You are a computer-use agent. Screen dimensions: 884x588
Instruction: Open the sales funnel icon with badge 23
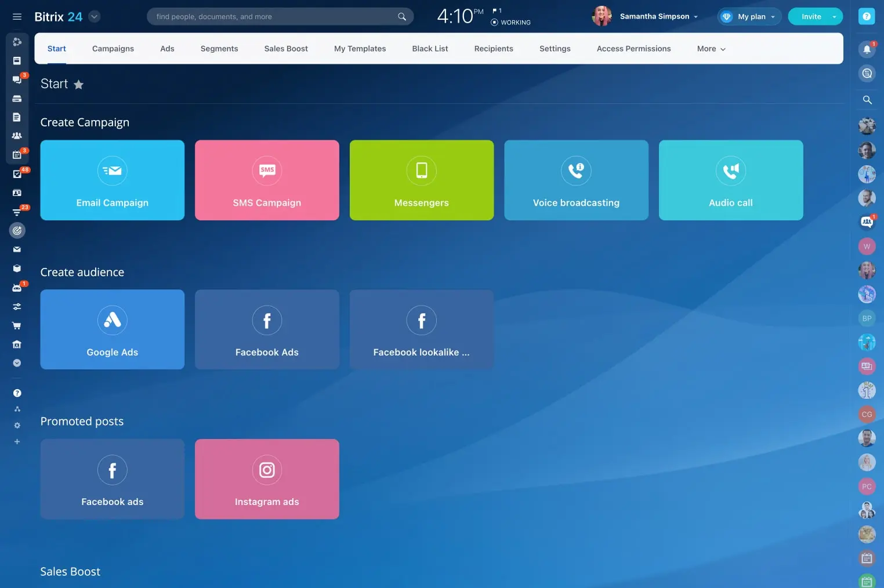tap(17, 212)
